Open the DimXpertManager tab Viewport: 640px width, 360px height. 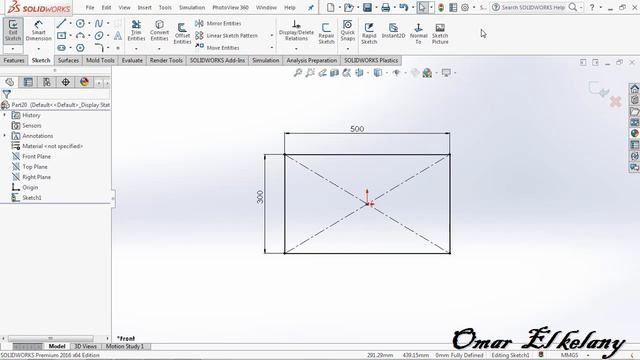(x=65, y=82)
